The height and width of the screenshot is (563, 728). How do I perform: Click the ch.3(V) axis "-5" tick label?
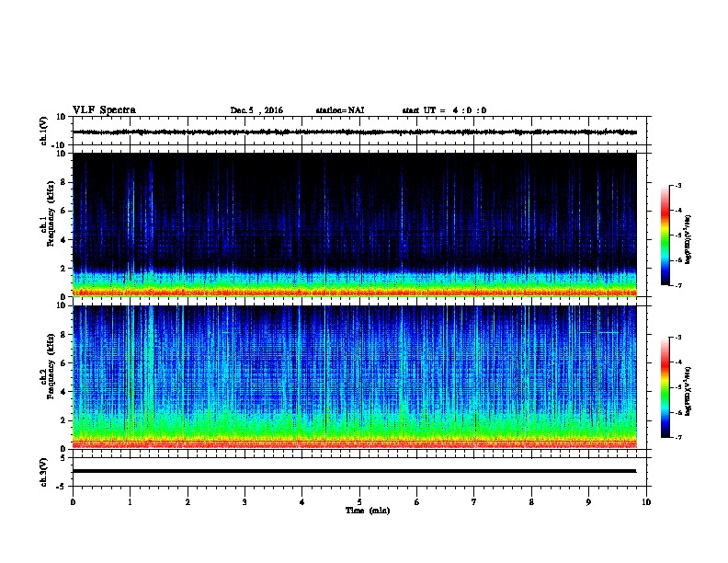62,487
